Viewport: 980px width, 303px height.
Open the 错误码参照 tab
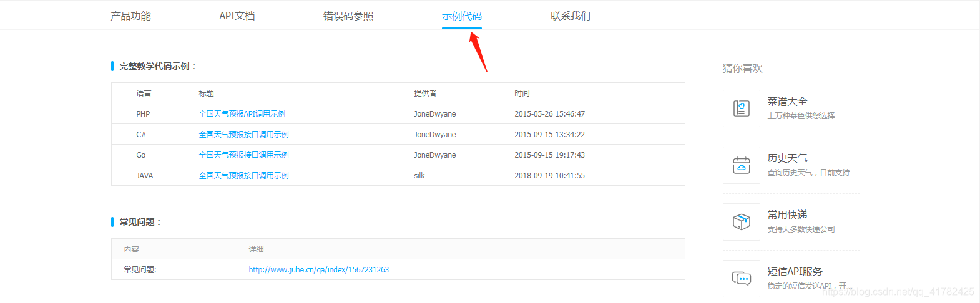pyautogui.click(x=348, y=16)
